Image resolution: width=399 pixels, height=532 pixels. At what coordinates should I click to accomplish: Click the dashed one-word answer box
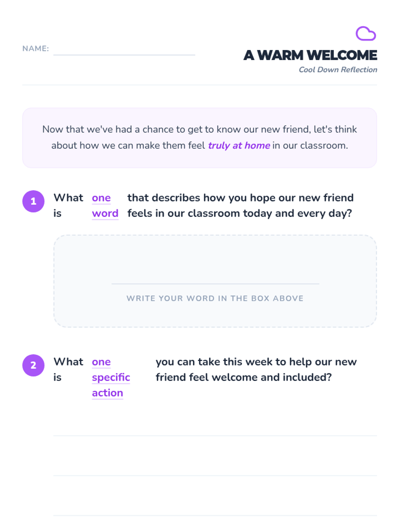point(215,281)
